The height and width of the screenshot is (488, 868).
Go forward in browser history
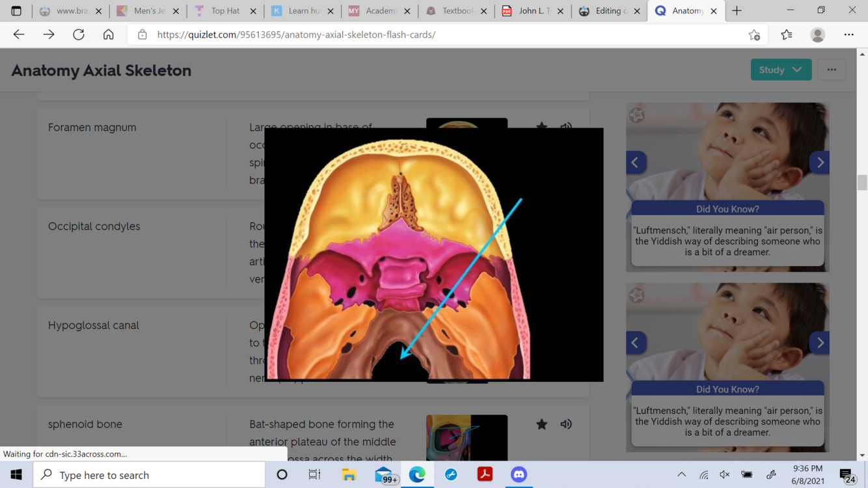click(49, 34)
